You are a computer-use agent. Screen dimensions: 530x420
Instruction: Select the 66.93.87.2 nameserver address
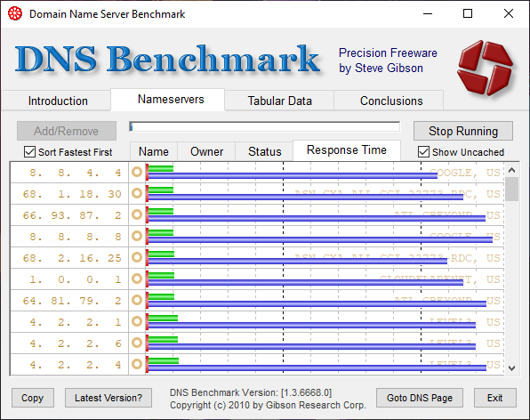click(72, 215)
